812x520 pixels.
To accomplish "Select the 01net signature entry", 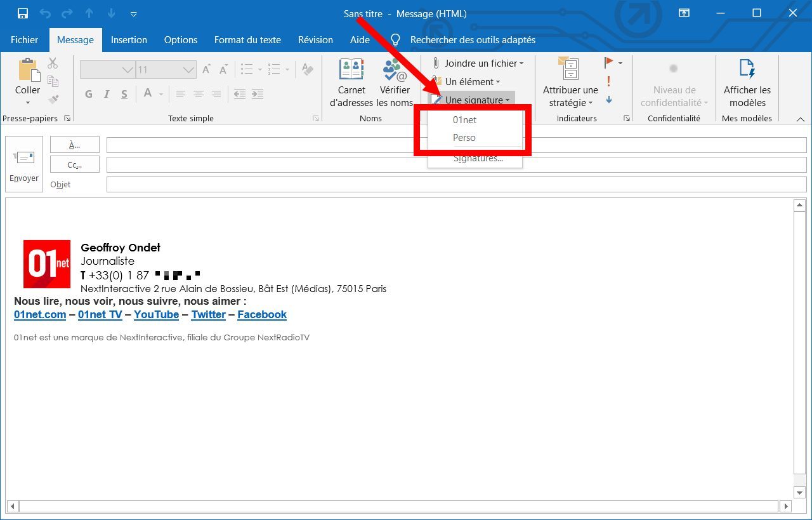I will (464, 119).
